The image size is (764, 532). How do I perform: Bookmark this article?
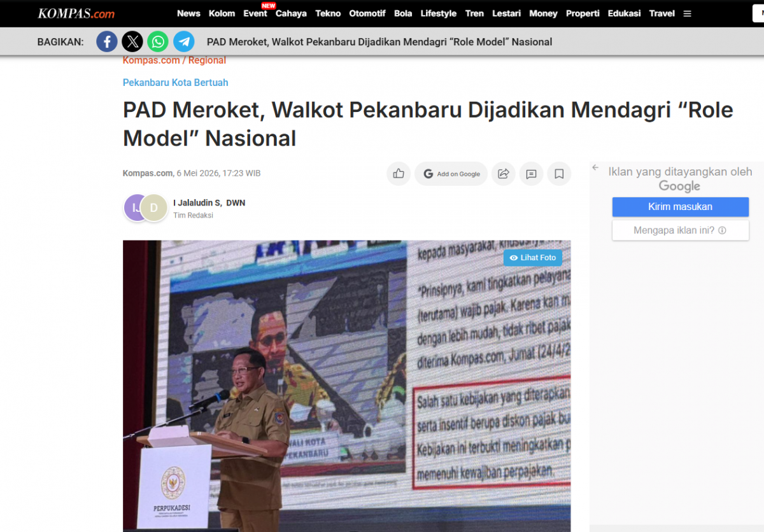tap(559, 174)
